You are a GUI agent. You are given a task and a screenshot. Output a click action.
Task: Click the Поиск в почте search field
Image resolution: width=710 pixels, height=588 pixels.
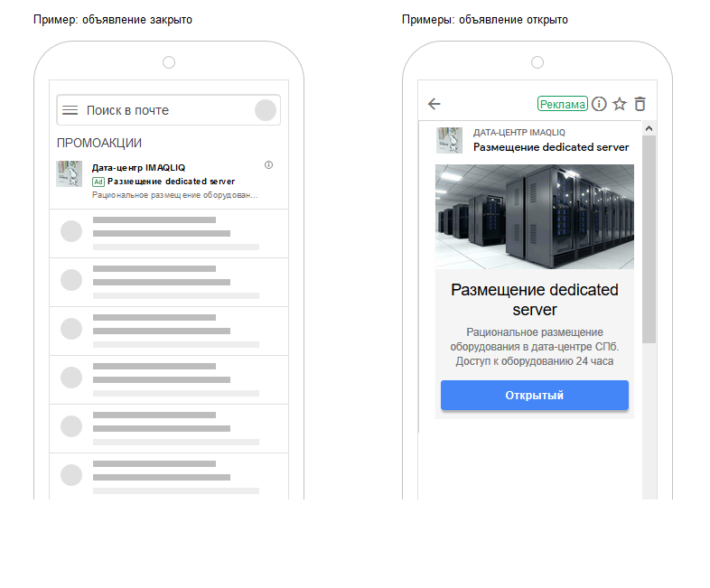tap(168, 110)
